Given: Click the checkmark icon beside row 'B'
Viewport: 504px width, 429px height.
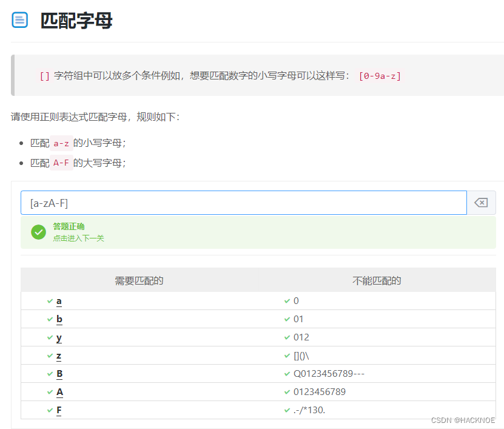Looking at the screenshot, I should click(50, 374).
